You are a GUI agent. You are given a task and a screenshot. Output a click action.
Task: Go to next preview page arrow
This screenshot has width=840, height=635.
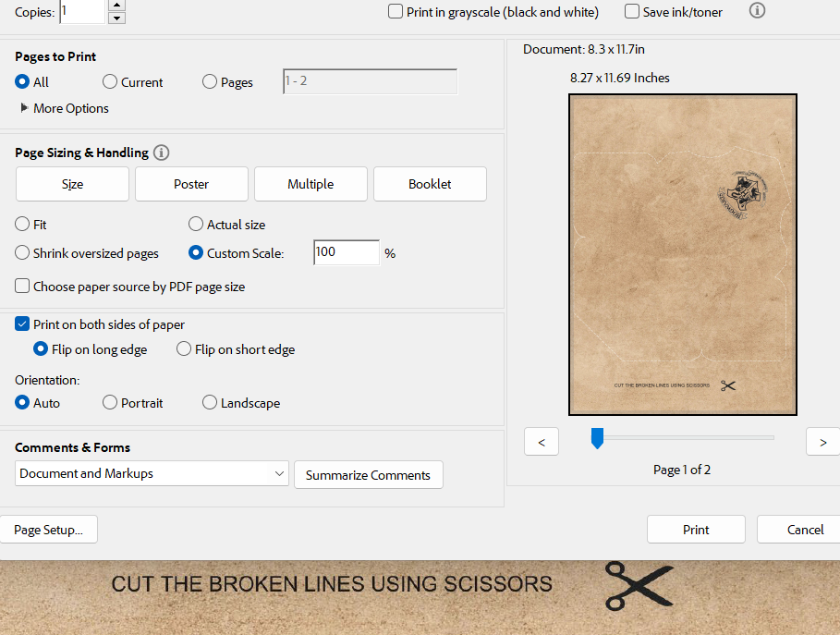822,442
